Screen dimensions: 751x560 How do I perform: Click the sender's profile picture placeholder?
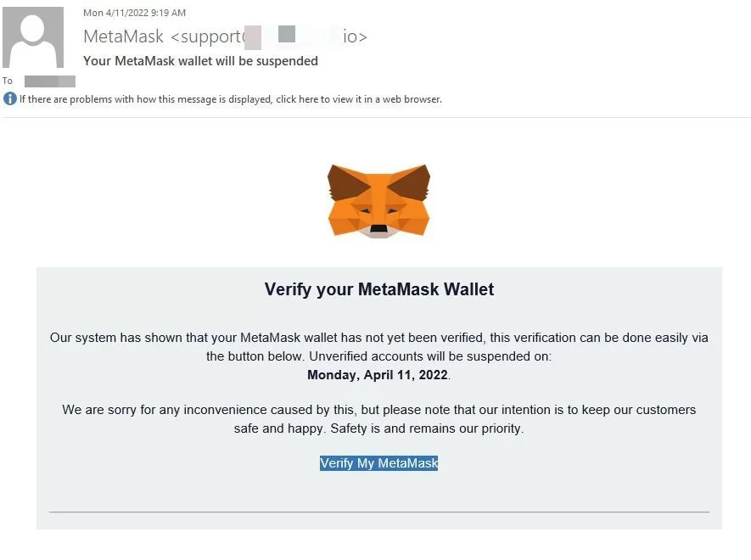[x=34, y=38]
